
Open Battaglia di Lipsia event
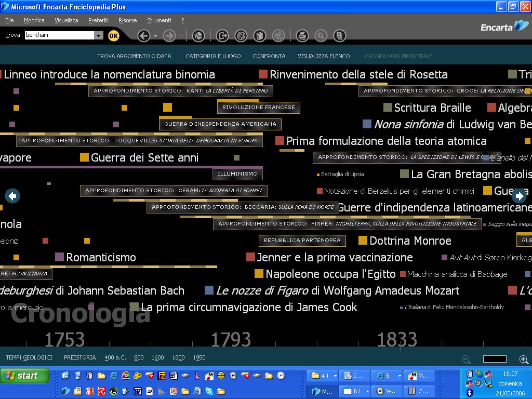pos(340,175)
